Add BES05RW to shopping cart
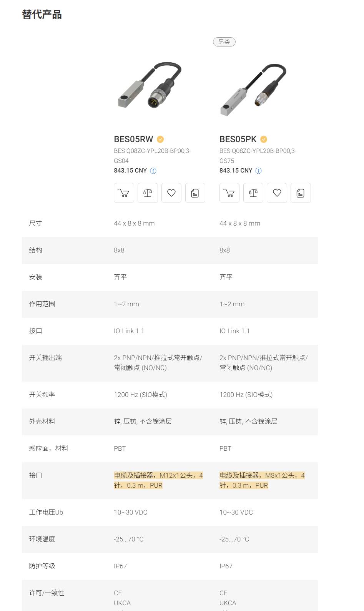 (x=124, y=193)
